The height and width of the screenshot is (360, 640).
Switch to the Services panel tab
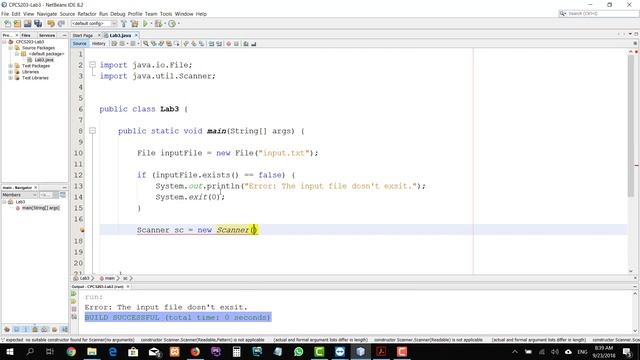click(x=47, y=36)
